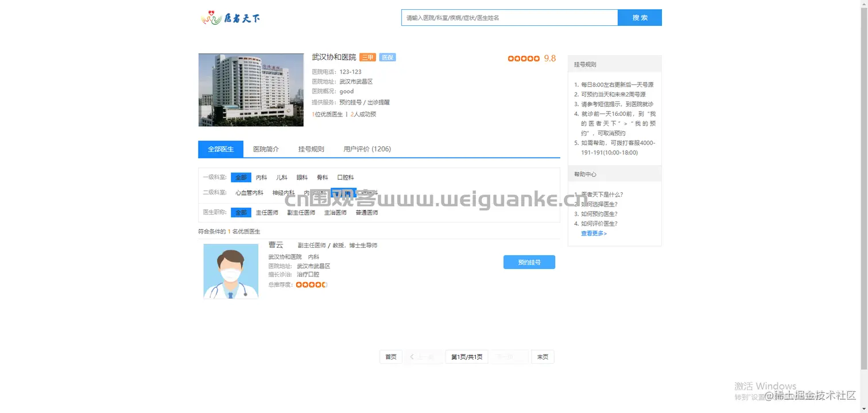Click the 搜索 search button

tap(640, 18)
